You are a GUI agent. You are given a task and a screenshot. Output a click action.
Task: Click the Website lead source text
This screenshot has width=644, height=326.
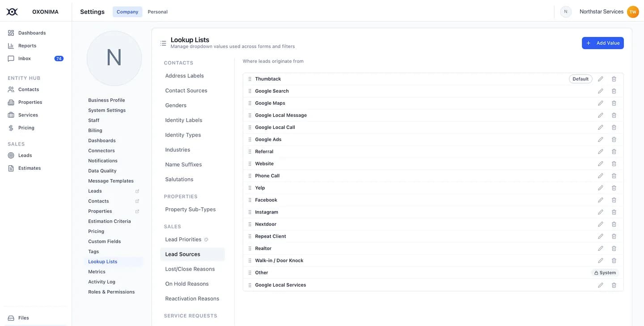point(264,163)
